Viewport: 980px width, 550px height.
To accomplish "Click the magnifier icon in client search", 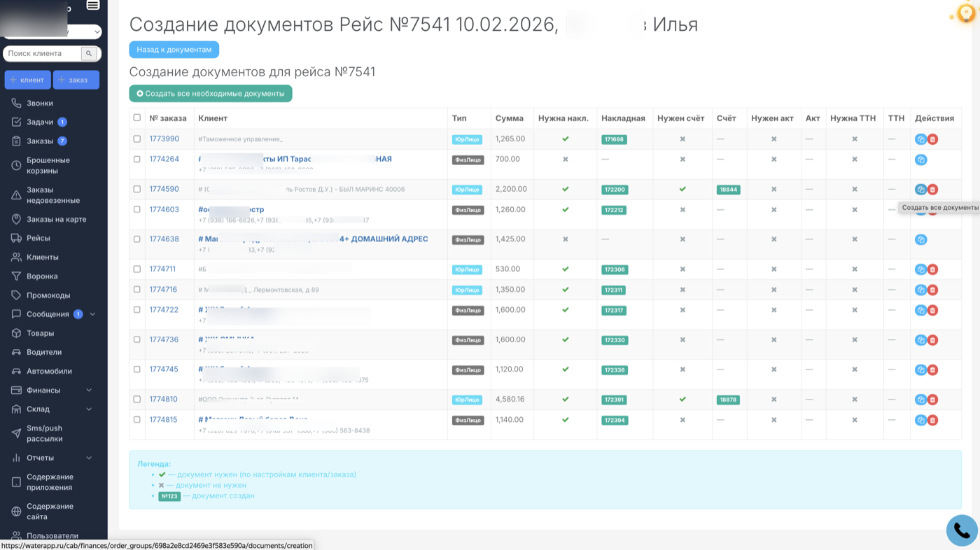I will point(89,53).
